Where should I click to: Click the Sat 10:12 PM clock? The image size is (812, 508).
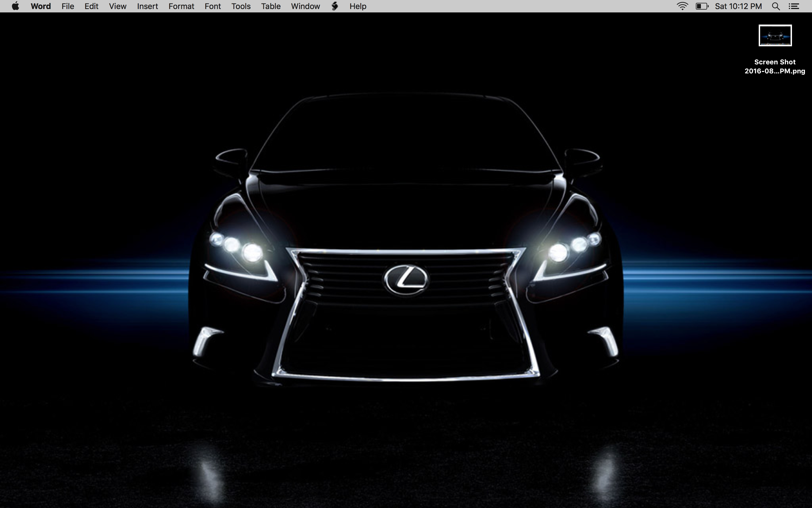(738, 6)
